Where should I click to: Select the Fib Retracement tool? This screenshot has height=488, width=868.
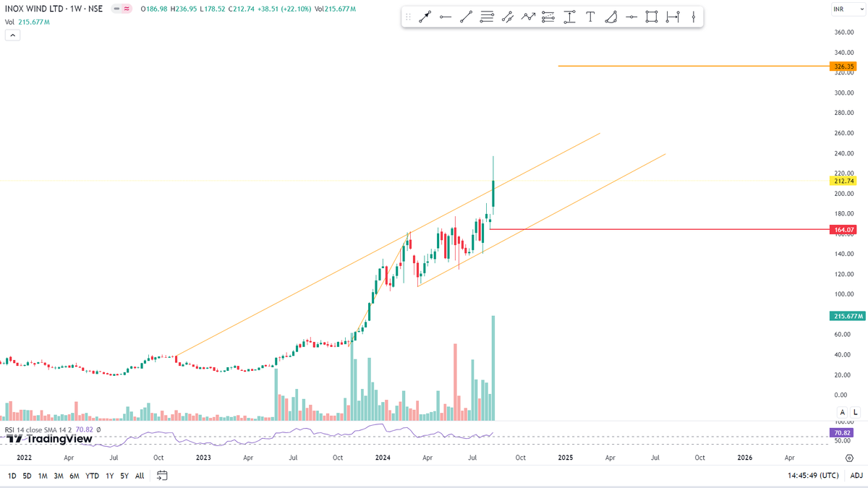pyautogui.click(x=548, y=17)
